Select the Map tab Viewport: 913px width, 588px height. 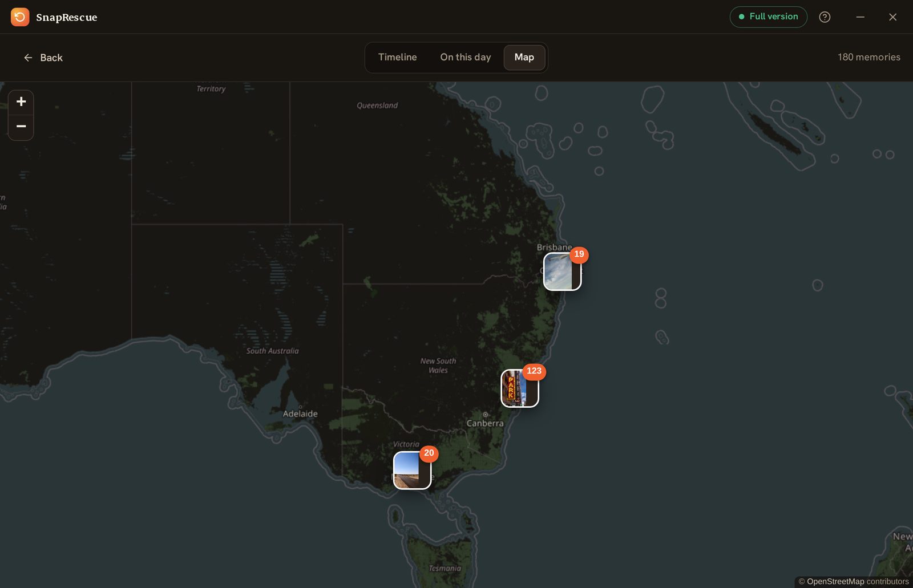[524, 57]
